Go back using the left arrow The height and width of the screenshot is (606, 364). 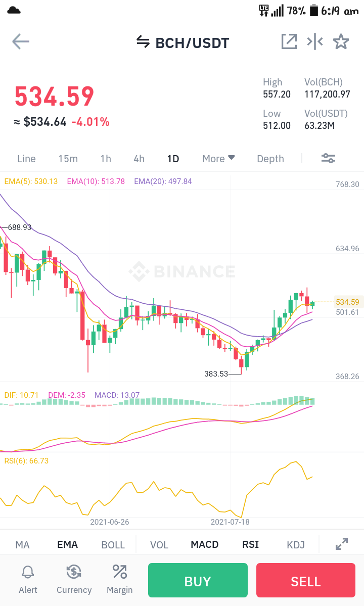click(x=21, y=42)
